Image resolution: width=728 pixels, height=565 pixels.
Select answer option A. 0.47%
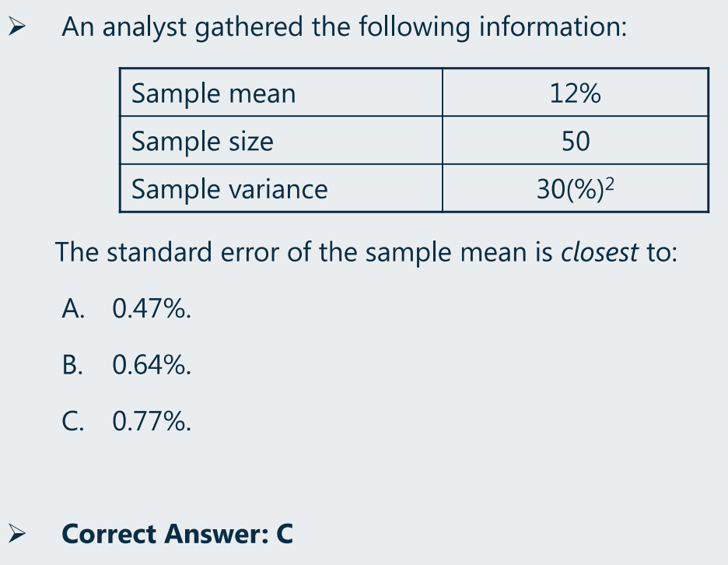point(126,308)
